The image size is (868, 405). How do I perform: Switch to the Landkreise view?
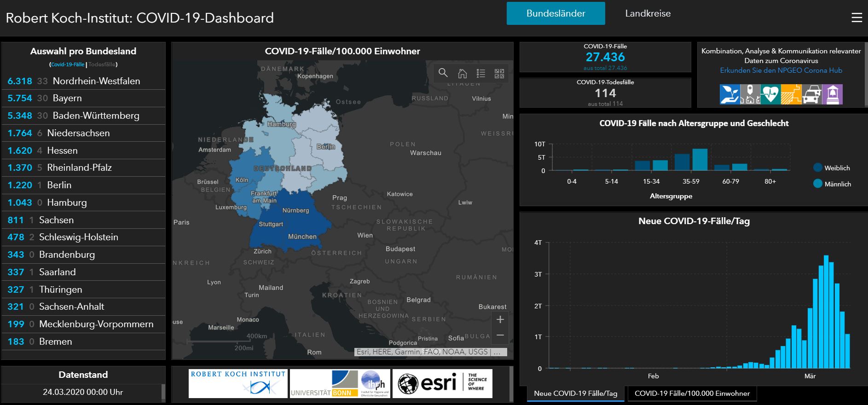(x=648, y=13)
